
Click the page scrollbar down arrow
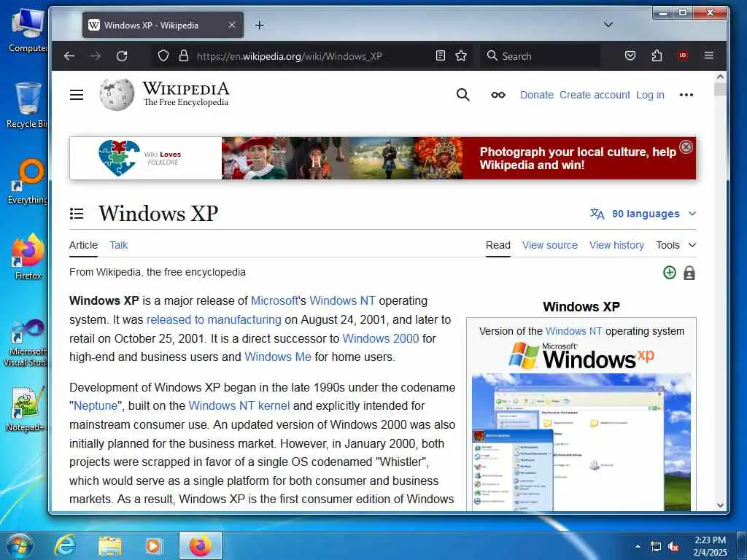point(720,505)
